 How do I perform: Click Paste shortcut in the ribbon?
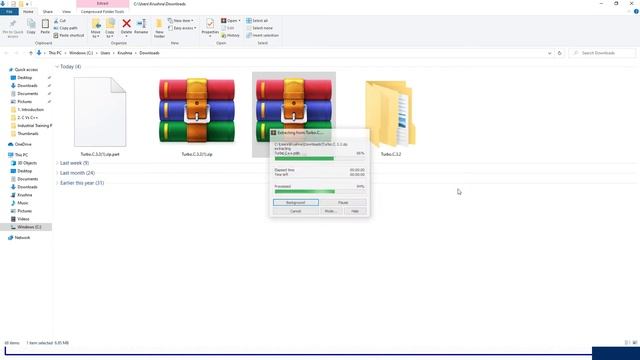[x=69, y=36]
